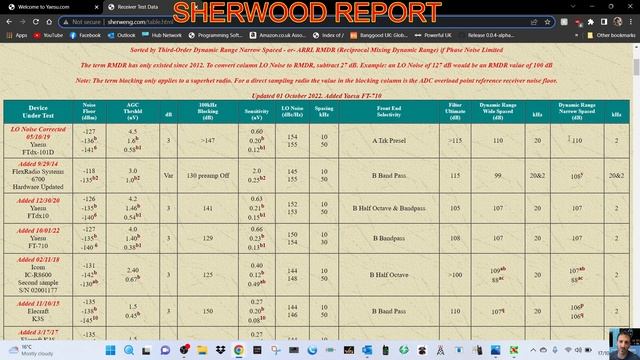Select the FlexRadio Systems 6700 device cell
Viewport: 640px width, 360px height.
click(38, 176)
